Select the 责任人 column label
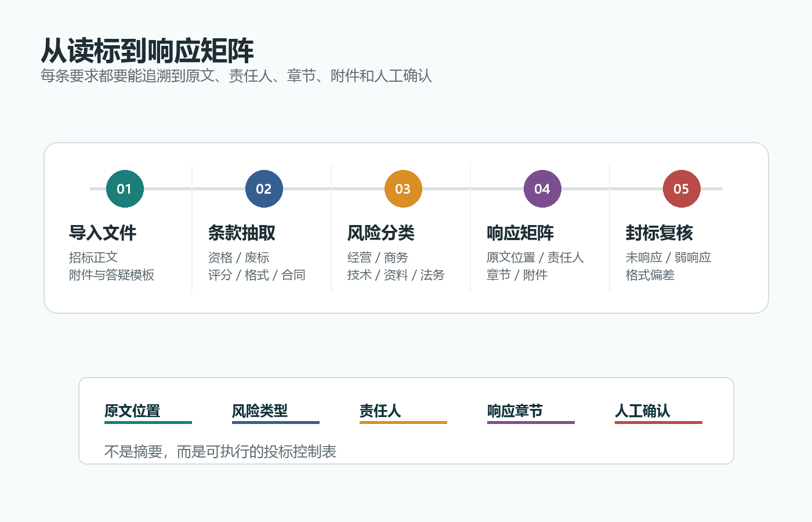The image size is (812, 522). pyautogui.click(x=380, y=411)
